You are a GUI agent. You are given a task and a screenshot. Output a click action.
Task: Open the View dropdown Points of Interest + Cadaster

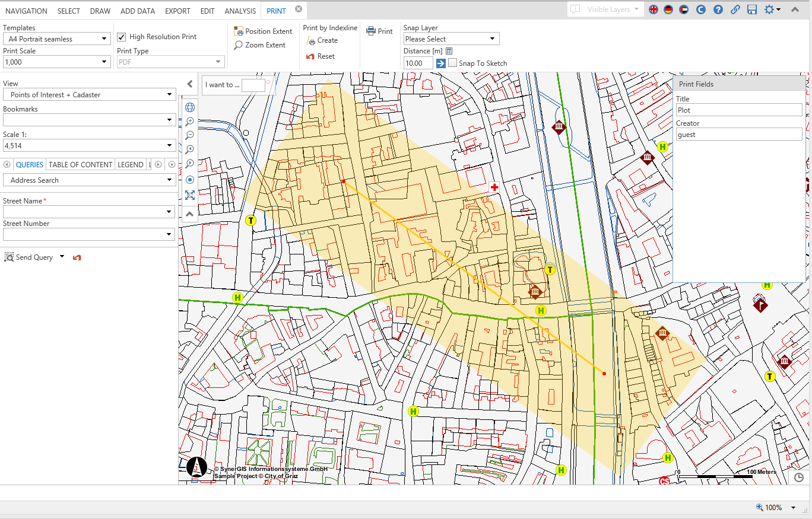tap(89, 95)
